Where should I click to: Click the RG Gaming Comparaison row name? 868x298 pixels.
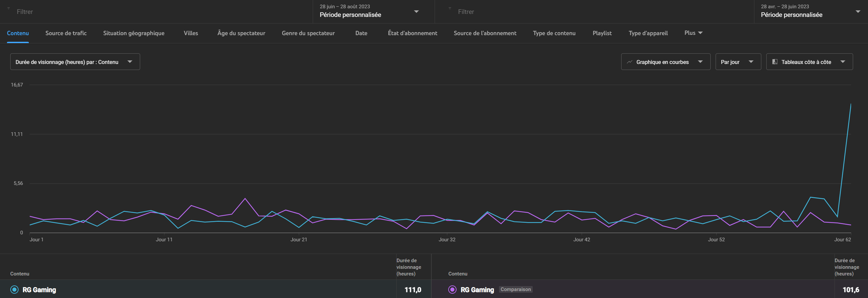click(x=477, y=290)
